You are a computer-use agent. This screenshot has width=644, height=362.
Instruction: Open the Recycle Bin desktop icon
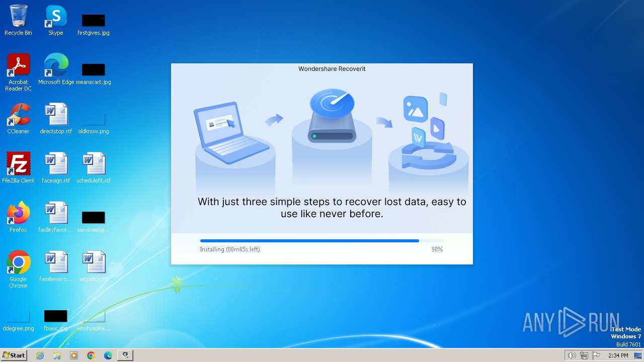coord(18,20)
